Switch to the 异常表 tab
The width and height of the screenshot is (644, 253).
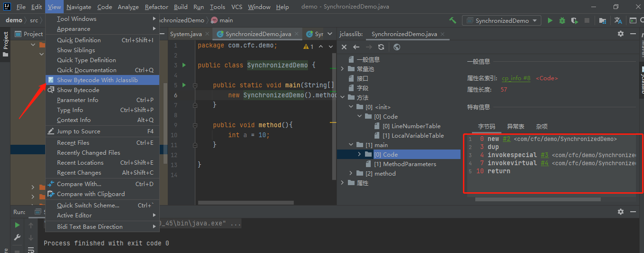click(515, 126)
